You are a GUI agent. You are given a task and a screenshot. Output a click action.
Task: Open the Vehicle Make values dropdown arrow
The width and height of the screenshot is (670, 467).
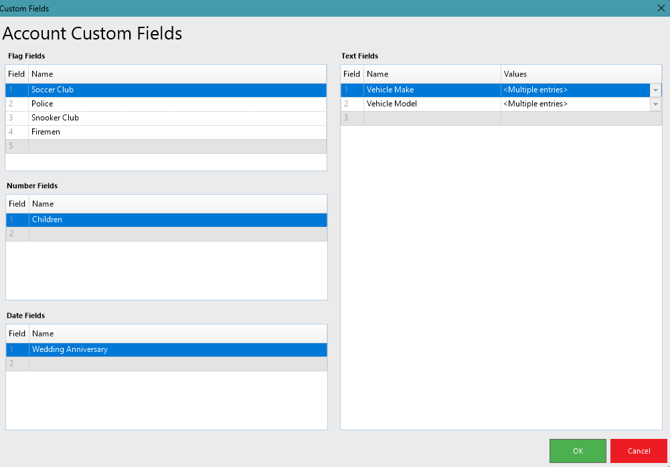point(655,90)
